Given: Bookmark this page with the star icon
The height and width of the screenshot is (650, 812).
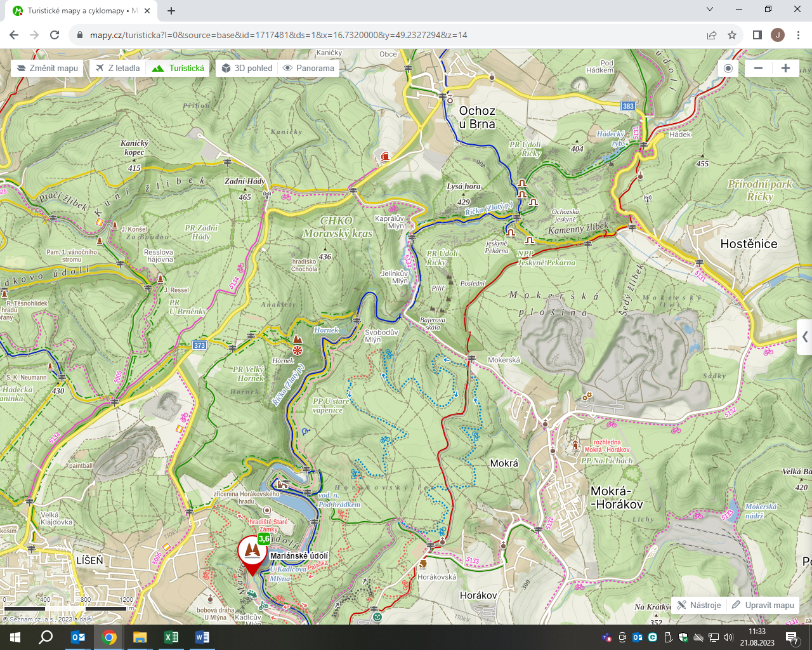Looking at the screenshot, I should click(732, 35).
